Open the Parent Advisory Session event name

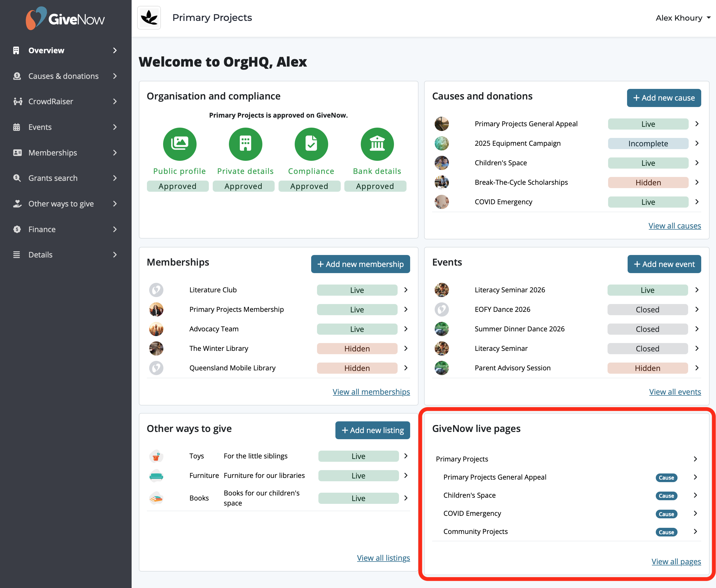click(512, 368)
